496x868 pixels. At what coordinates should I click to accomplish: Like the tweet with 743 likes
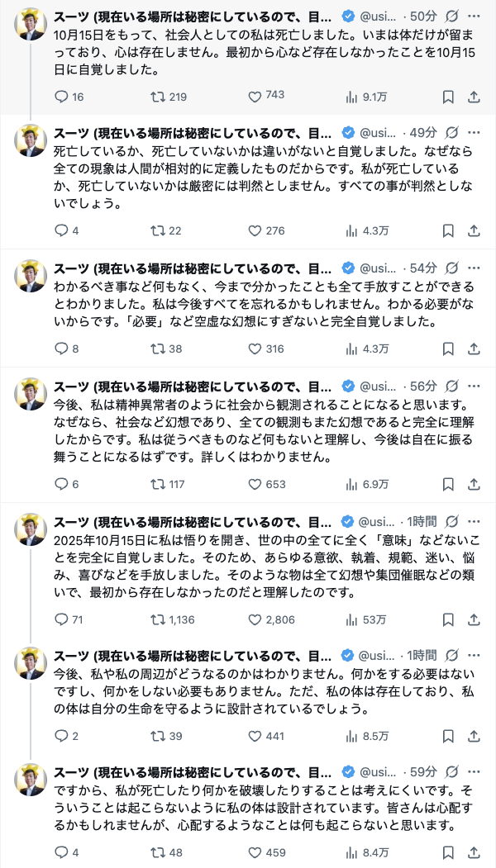click(255, 97)
